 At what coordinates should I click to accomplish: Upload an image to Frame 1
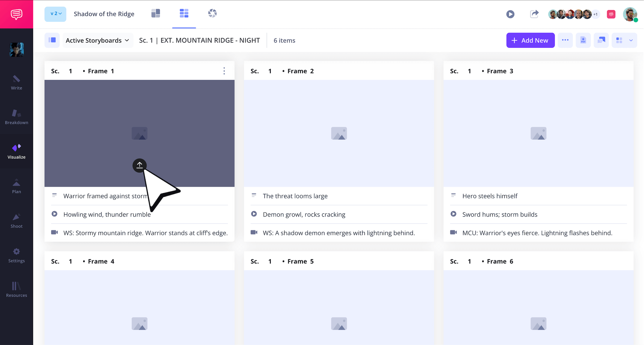point(140,165)
